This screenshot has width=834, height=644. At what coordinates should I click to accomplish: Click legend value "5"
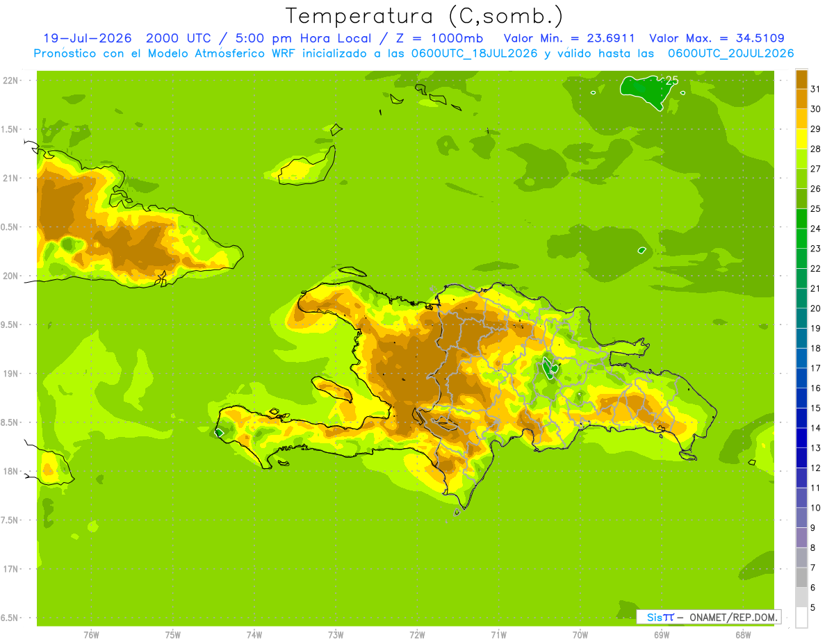(x=813, y=607)
